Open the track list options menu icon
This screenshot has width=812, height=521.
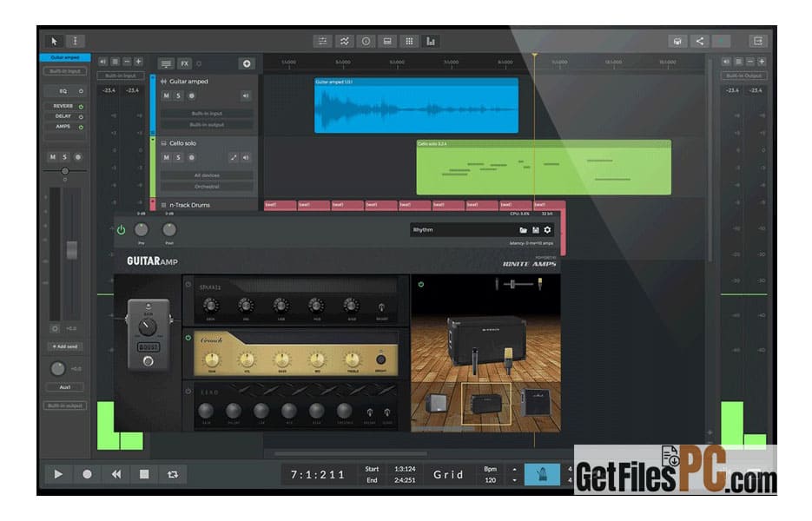point(166,63)
